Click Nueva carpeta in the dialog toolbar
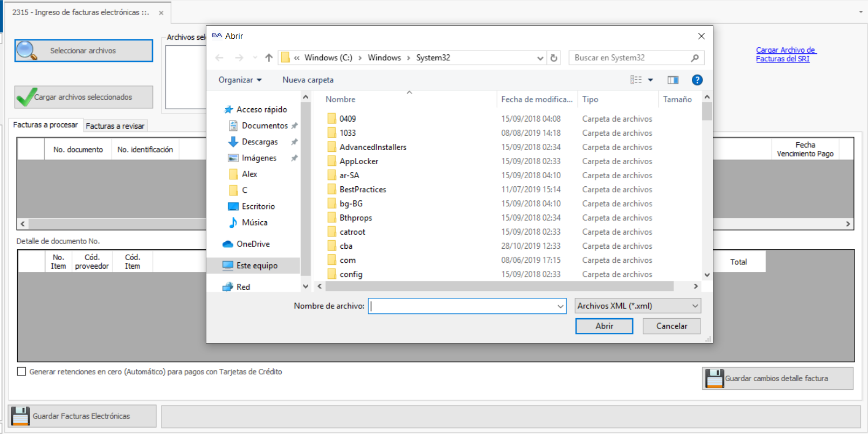 [x=308, y=80]
